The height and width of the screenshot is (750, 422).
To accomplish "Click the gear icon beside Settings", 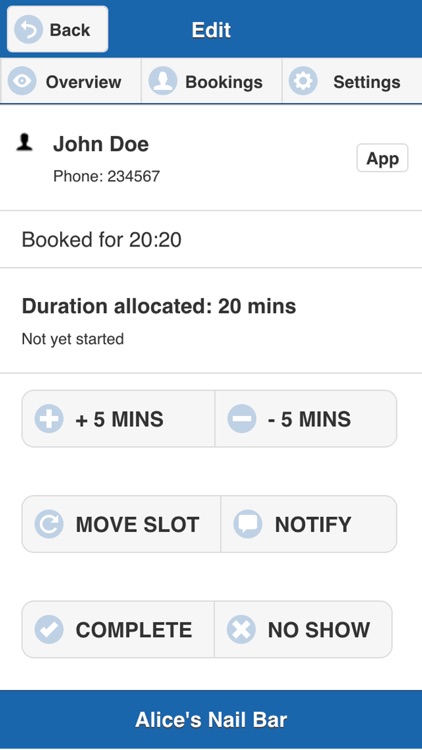I will pos(303,81).
